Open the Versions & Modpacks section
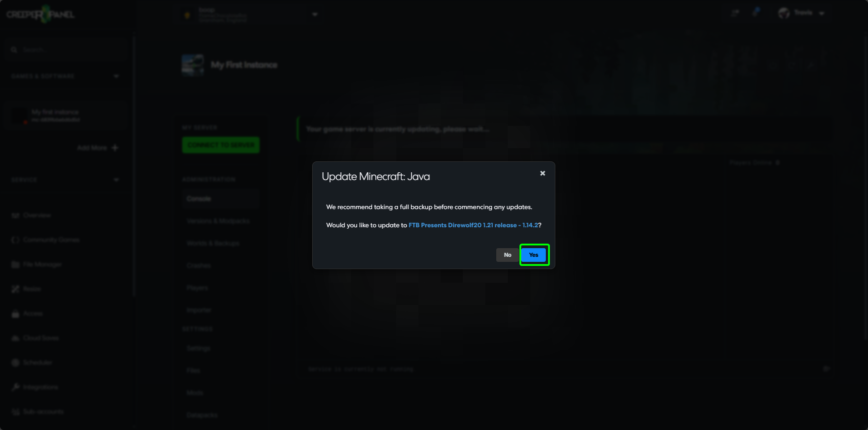868x430 pixels. click(218, 221)
